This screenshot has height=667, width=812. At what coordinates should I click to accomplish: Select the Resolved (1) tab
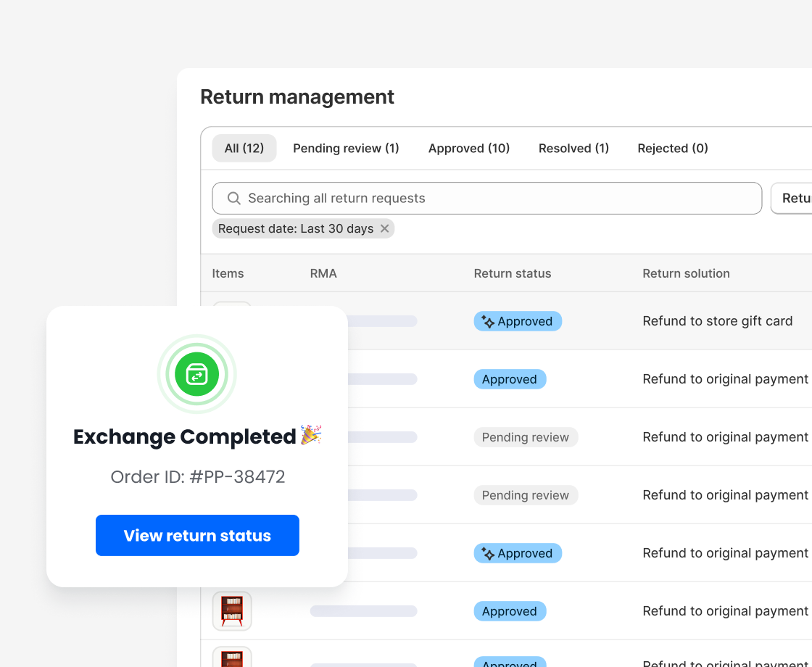pos(573,148)
